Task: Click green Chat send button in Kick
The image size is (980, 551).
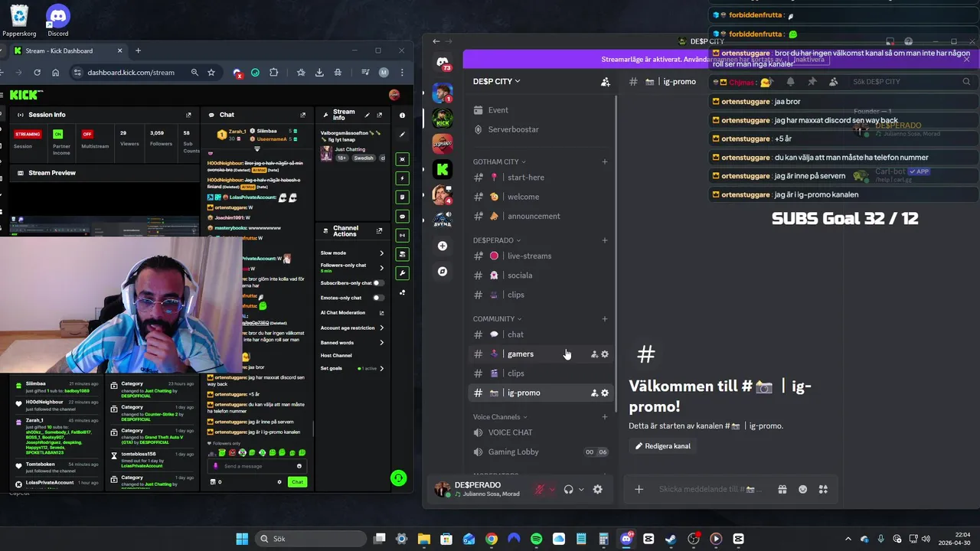Action: point(297,482)
